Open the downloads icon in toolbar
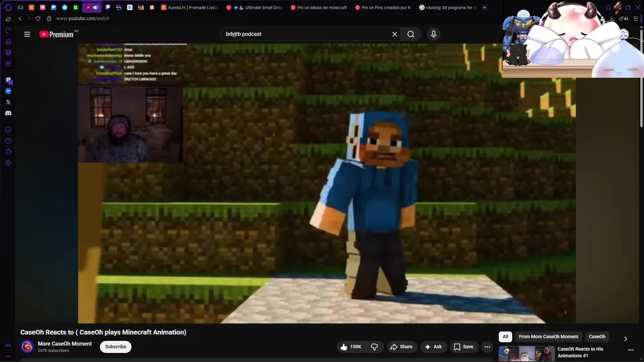Image resolution: width=644 pixels, height=362 pixels. [611, 19]
